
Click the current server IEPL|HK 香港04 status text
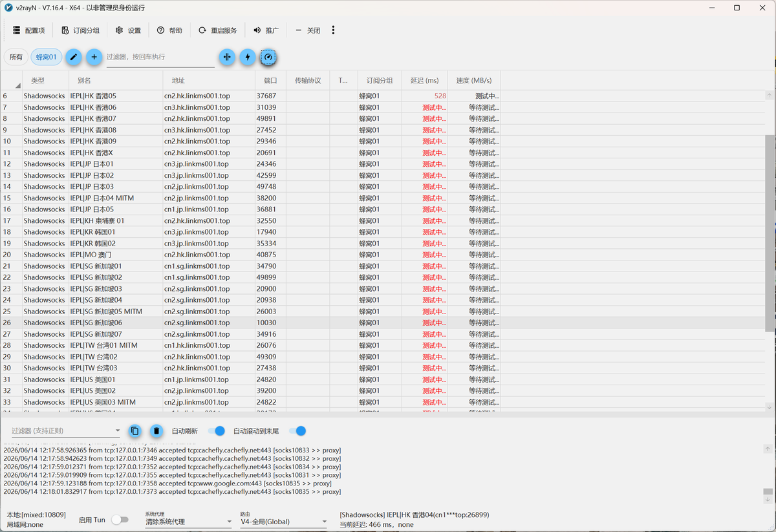click(415, 515)
